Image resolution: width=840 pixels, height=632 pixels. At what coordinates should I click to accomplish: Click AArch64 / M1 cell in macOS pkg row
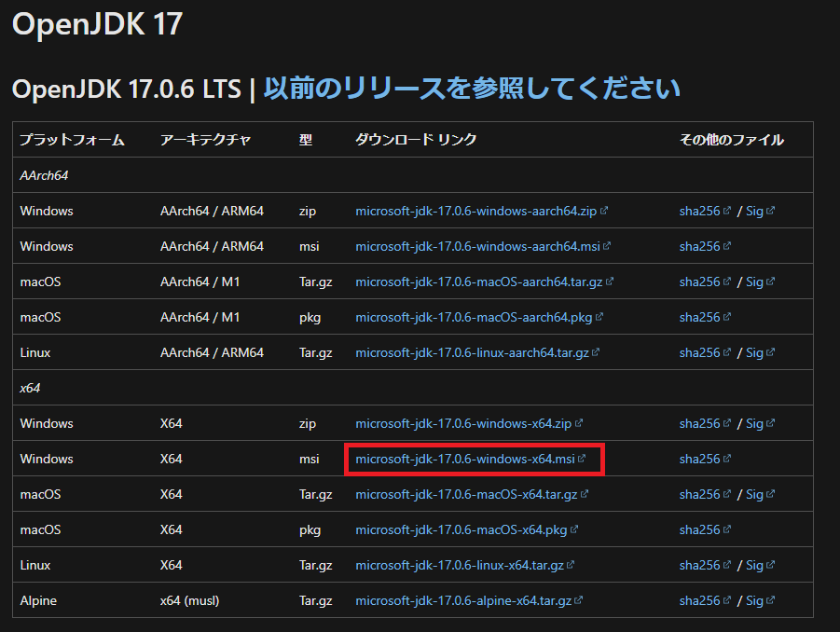click(200, 317)
